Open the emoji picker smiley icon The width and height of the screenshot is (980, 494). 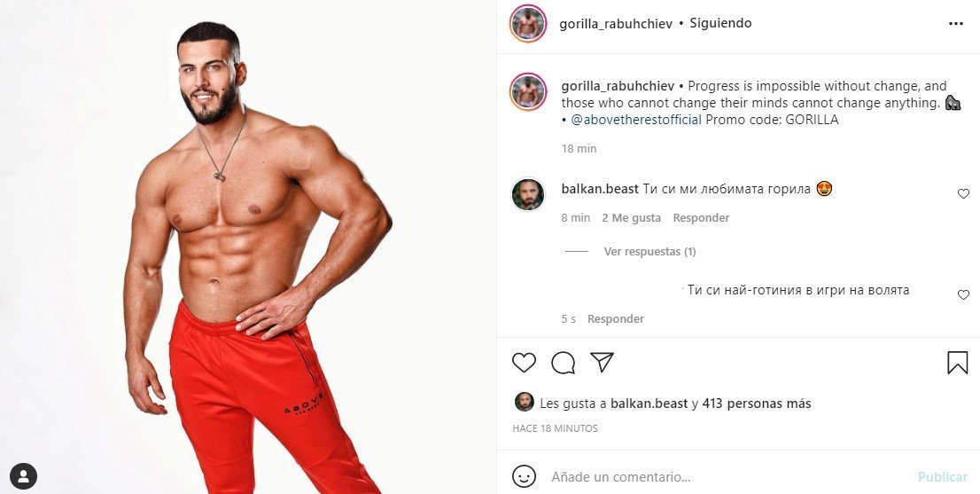(524, 476)
